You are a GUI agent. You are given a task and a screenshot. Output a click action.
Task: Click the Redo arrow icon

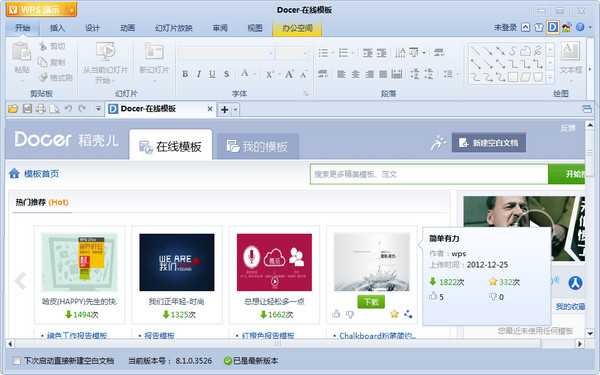click(x=82, y=109)
